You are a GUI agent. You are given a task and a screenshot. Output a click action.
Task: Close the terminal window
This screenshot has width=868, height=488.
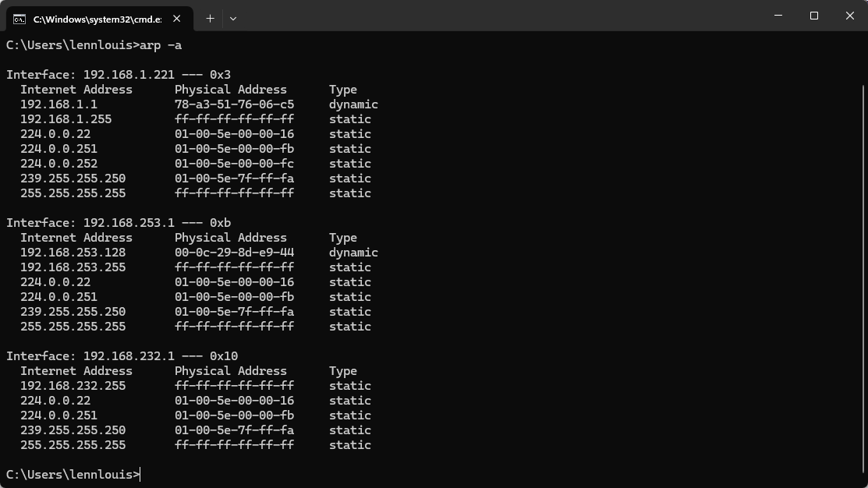[x=850, y=16]
